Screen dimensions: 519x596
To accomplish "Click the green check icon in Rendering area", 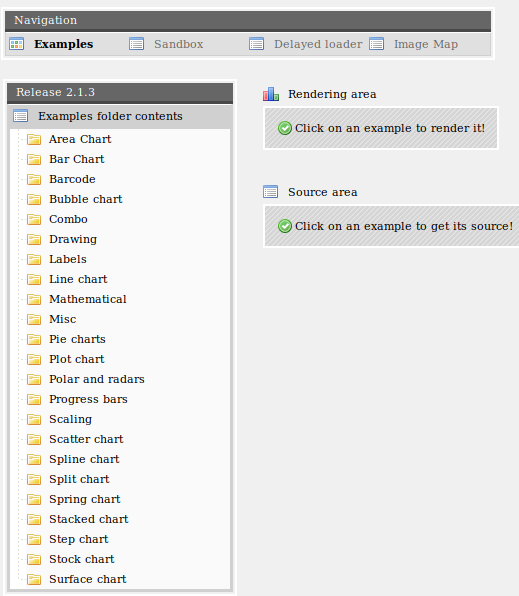I will [285, 128].
